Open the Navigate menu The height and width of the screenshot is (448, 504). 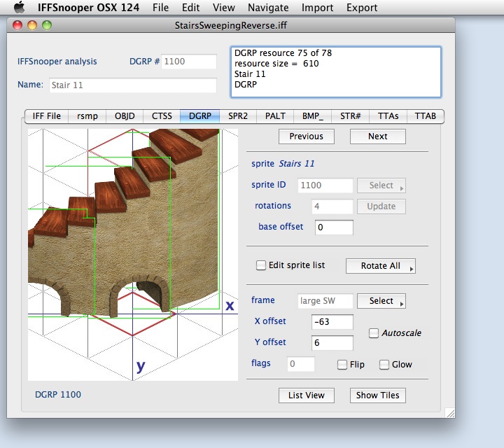pyautogui.click(x=268, y=8)
